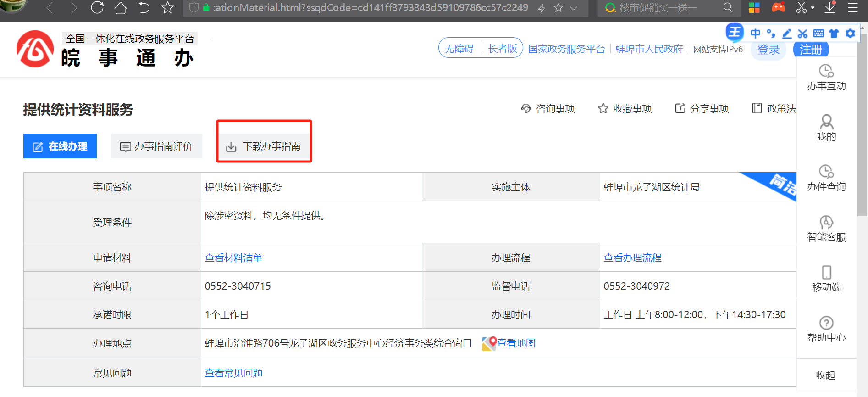This screenshot has height=397, width=868.
Task: Click the input method logo icon
Action: 735,33
